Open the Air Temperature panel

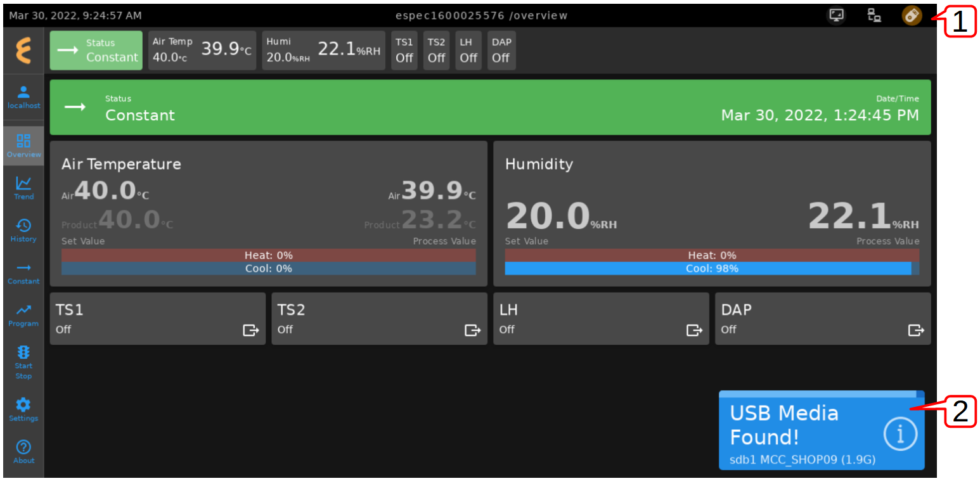click(268, 214)
